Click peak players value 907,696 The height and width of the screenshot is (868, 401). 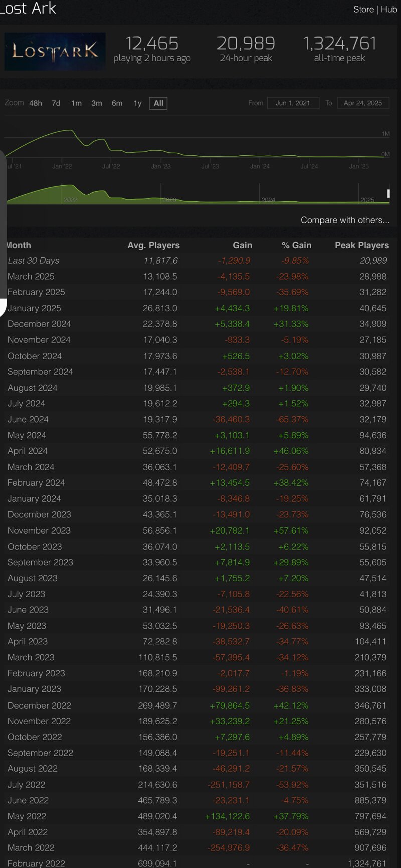[x=371, y=848]
